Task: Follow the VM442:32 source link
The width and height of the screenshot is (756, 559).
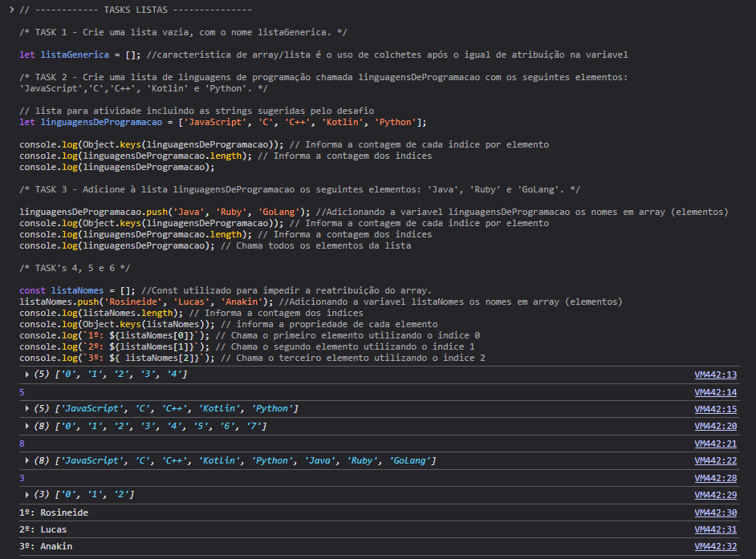Action: point(715,547)
